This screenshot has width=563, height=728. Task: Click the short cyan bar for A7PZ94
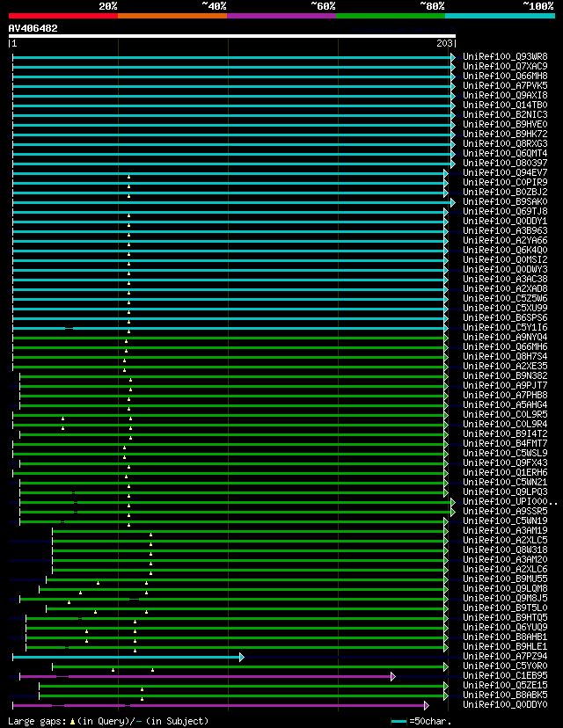click(x=126, y=657)
